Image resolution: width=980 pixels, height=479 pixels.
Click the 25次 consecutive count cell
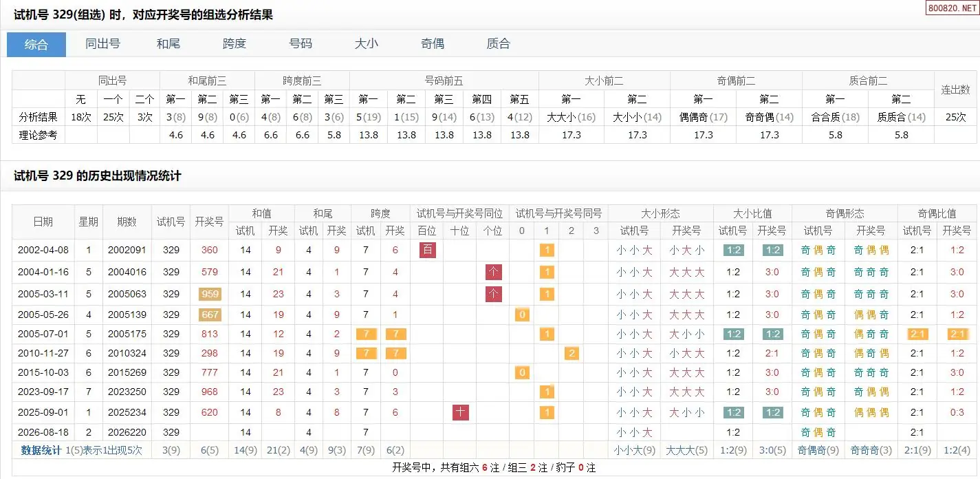pyautogui.click(x=955, y=117)
